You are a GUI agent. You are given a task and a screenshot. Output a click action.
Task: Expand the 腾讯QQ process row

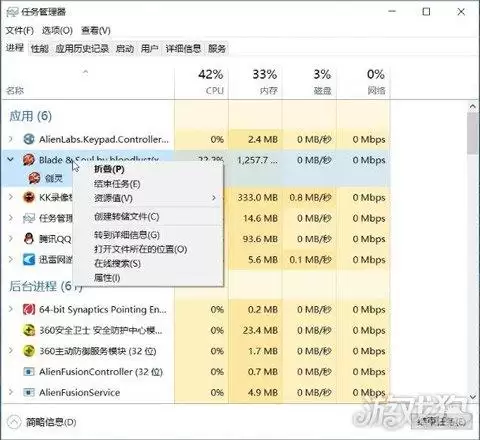coord(11,239)
